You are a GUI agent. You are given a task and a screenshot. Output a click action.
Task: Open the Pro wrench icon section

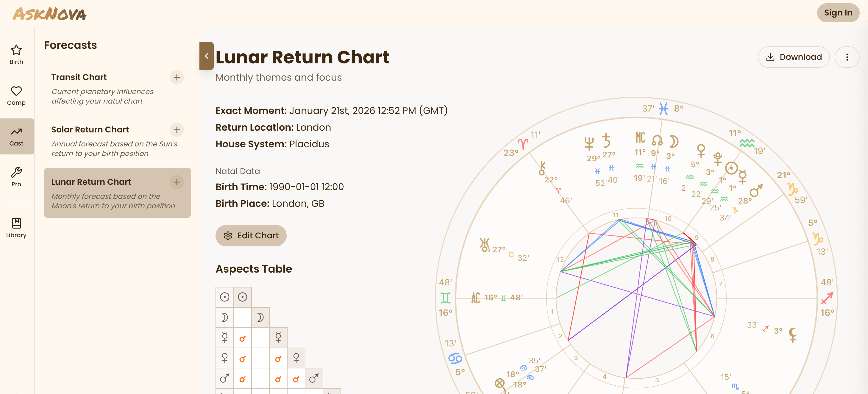[x=16, y=177]
